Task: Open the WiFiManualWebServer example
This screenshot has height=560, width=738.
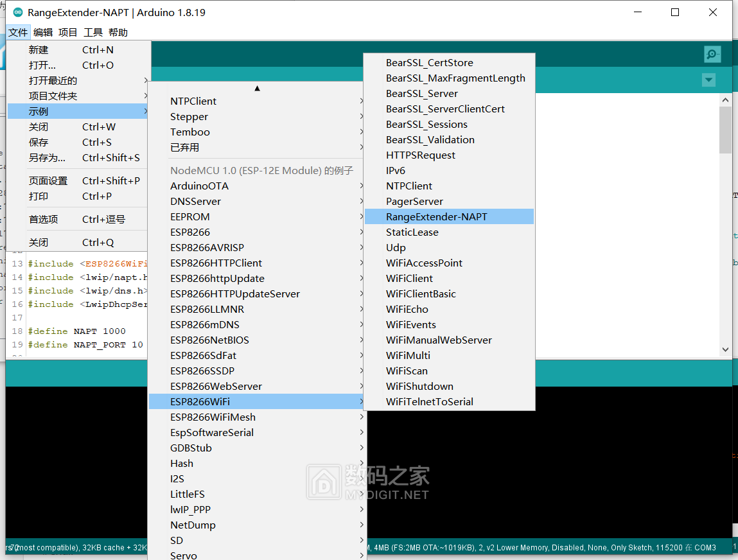Action: pos(450,340)
